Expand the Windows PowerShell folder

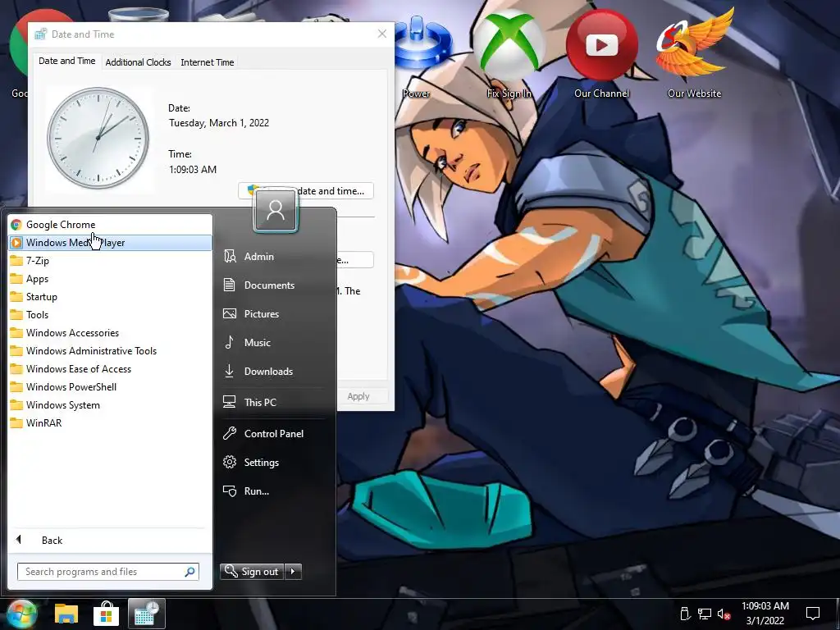(110, 387)
